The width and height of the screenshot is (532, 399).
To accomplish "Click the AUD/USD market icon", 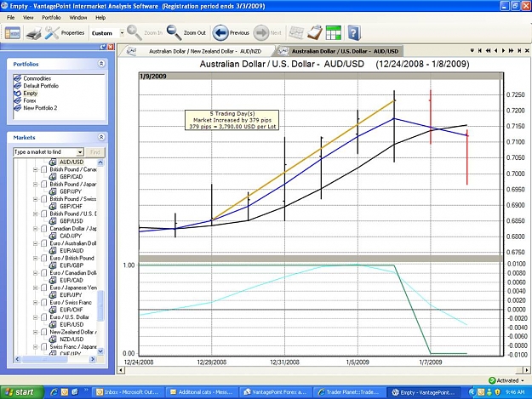I will point(53,162).
